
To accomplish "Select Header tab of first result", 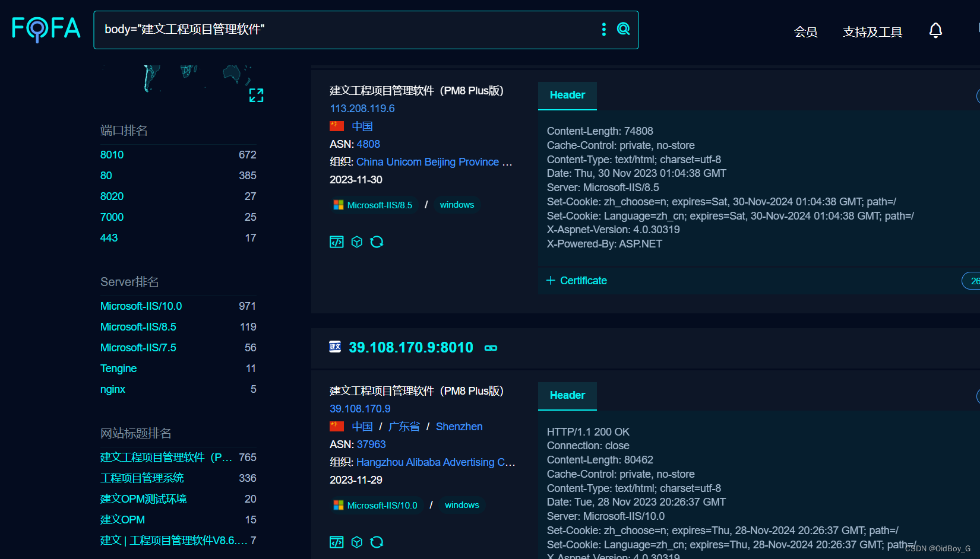I will coord(567,95).
